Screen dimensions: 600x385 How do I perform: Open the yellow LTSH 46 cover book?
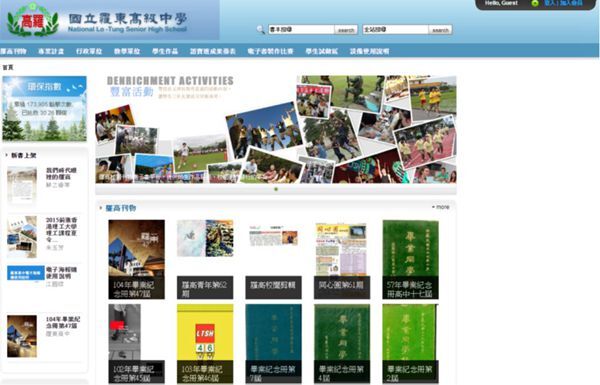point(205,344)
